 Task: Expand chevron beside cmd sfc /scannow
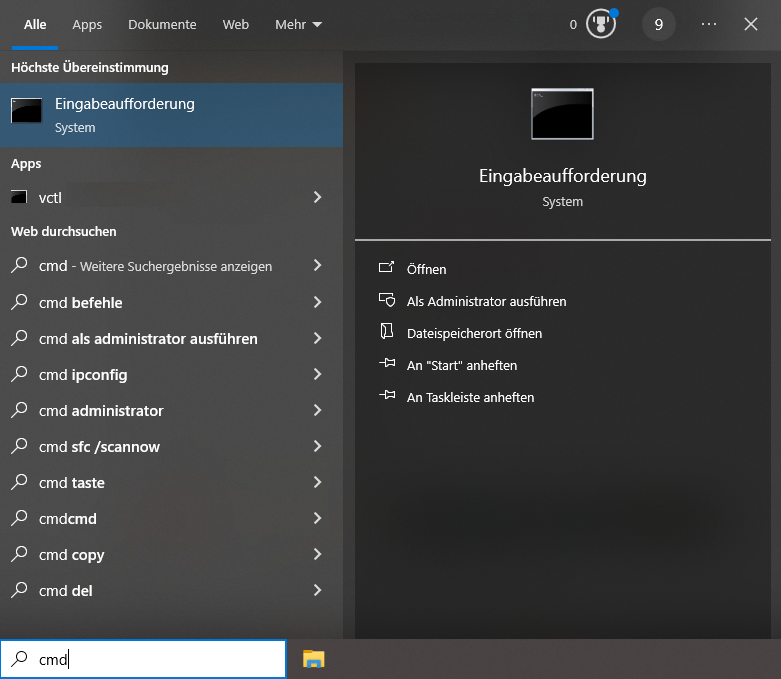(317, 447)
